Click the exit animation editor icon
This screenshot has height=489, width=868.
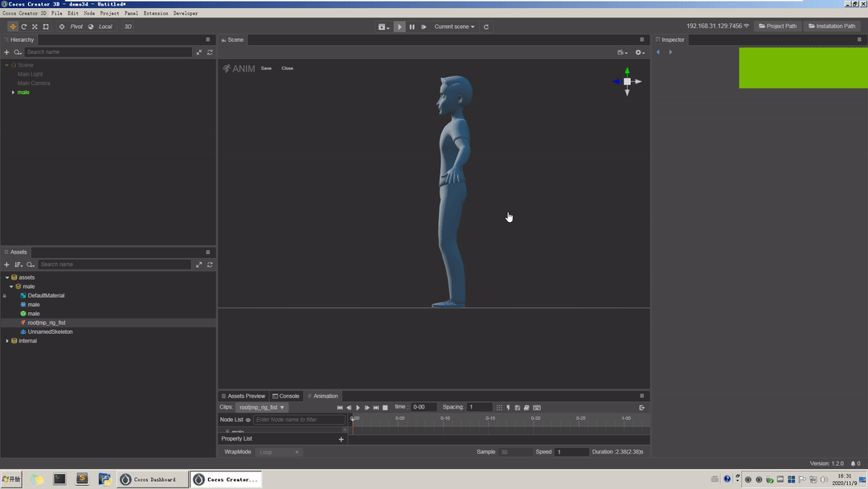(641, 408)
